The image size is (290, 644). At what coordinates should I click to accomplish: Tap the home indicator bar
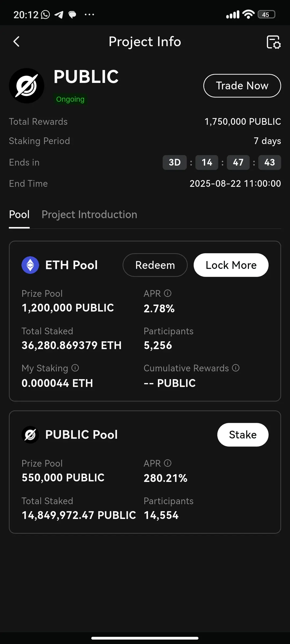pos(145,638)
